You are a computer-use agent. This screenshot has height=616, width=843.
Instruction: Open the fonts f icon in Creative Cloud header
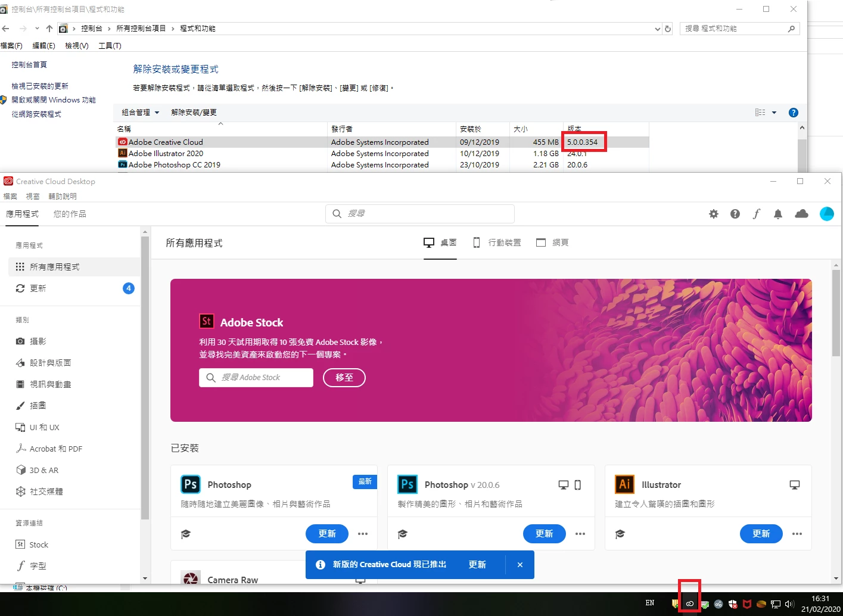[x=757, y=214]
